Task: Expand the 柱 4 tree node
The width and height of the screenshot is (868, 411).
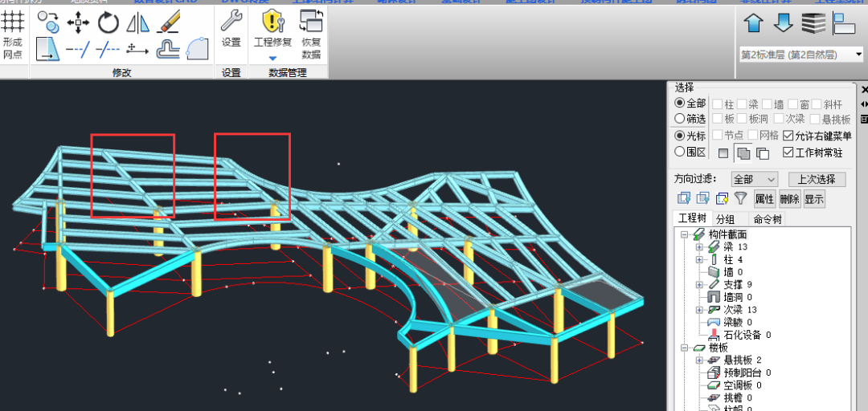Action: click(699, 259)
